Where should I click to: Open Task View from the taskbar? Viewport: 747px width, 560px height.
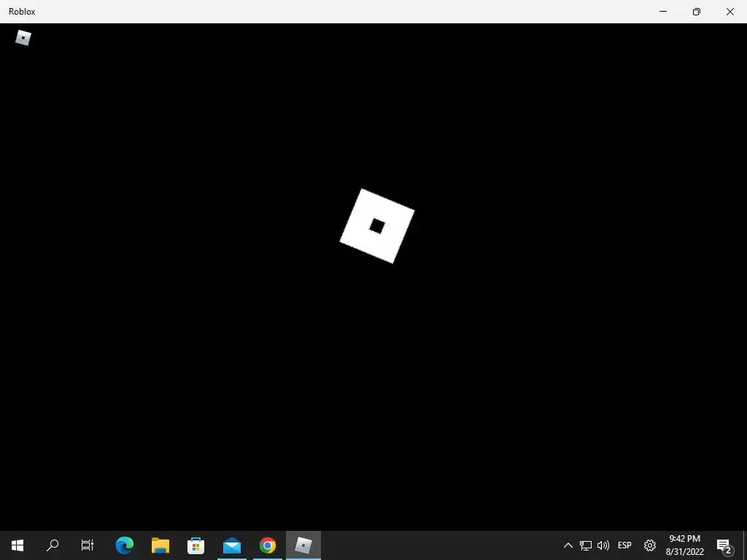[x=88, y=545]
